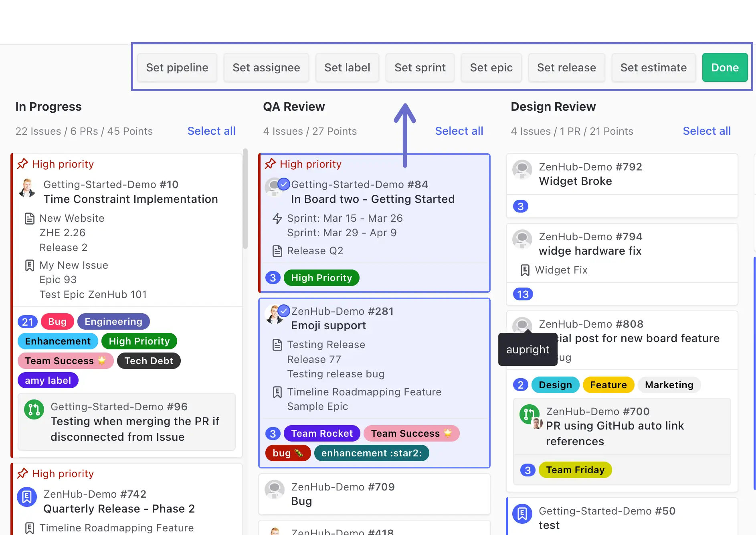Image resolution: width=756 pixels, height=535 pixels.
Task: Select all issues in QA Review
Action: (x=459, y=131)
